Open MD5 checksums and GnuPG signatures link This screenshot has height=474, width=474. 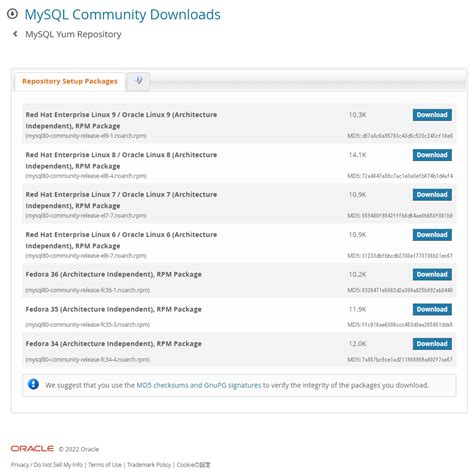coord(199,385)
